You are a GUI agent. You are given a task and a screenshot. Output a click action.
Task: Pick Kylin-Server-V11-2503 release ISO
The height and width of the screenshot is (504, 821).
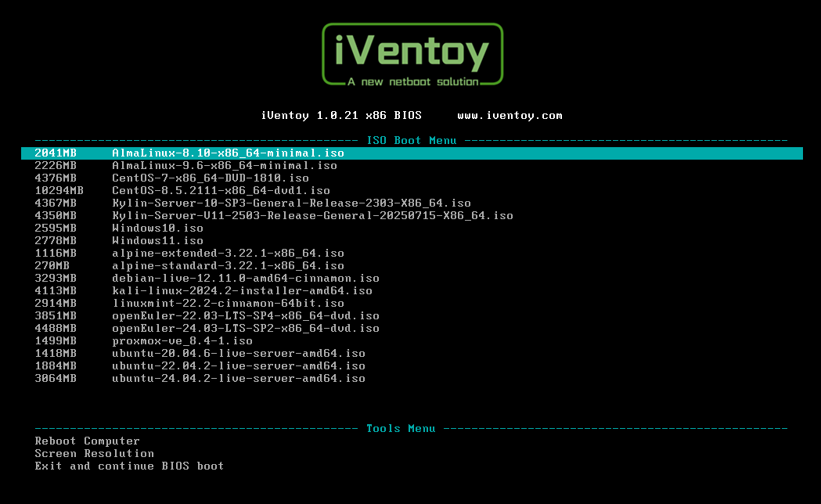(x=312, y=216)
